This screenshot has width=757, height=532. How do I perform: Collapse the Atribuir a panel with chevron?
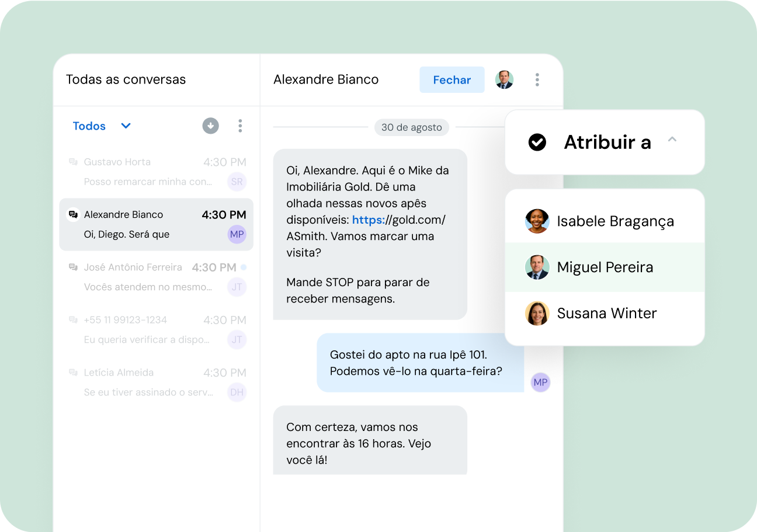(x=672, y=140)
